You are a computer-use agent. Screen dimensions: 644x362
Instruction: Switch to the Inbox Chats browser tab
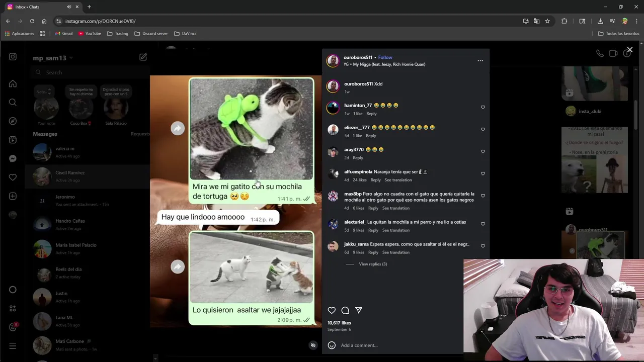tap(42, 7)
